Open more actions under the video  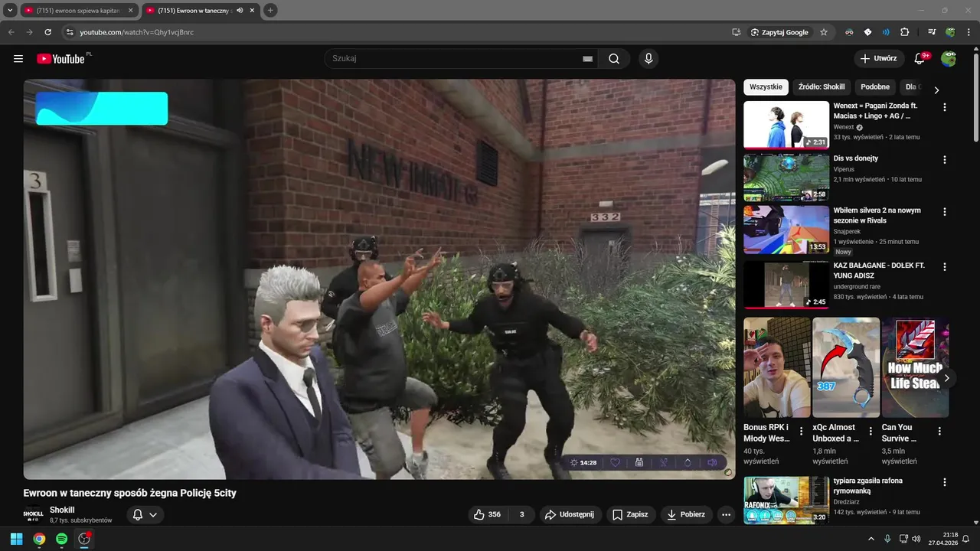(727, 515)
